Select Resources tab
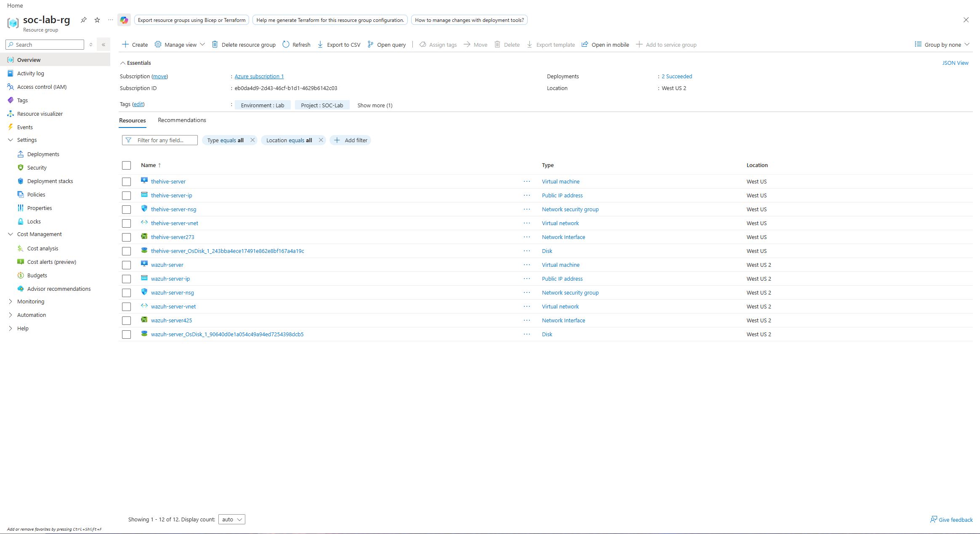This screenshot has width=980, height=534. [132, 120]
